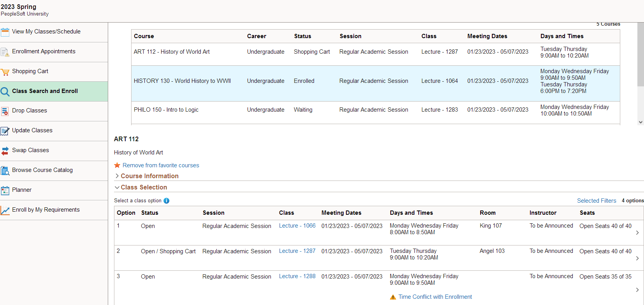This screenshot has height=305, width=644.
Task: Select Class Search and Enroll menu item
Action: (x=54, y=91)
